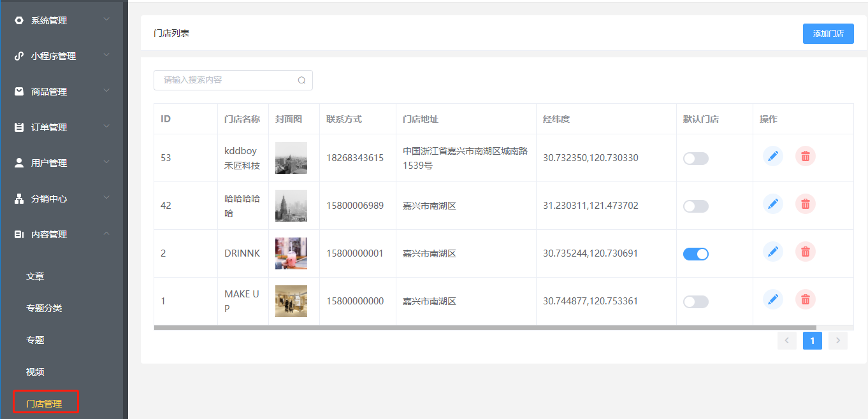This screenshot has height=419, width=868.
Task: Click the 用户管理 person icon
Action: [x=19, y=163]
